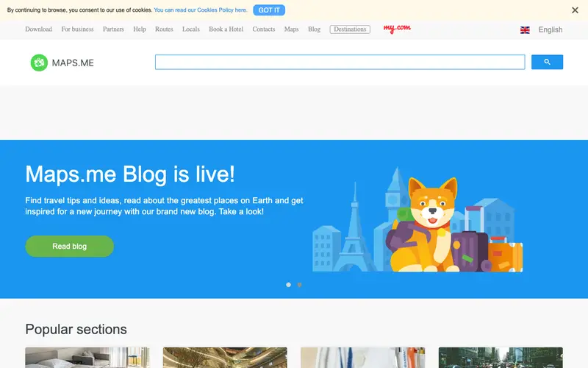Click the dog traveler banner illustration
This screenshot has width=588, height=368.
(417, 219)
